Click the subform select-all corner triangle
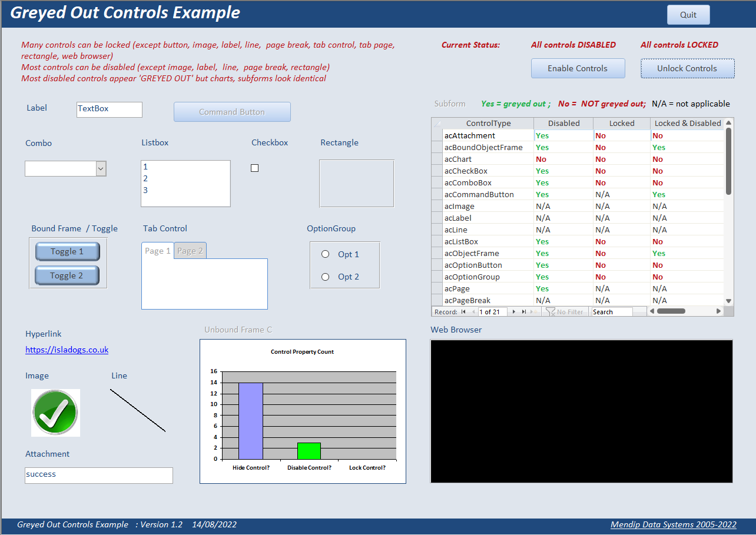 point(437,124)
